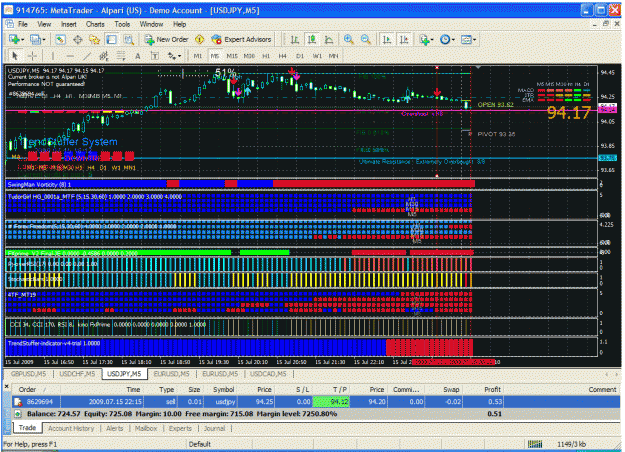Image resolution: width=625 pixels, height=452 pixels.
Task: Open the Window menu
Action: click(151, 24)
